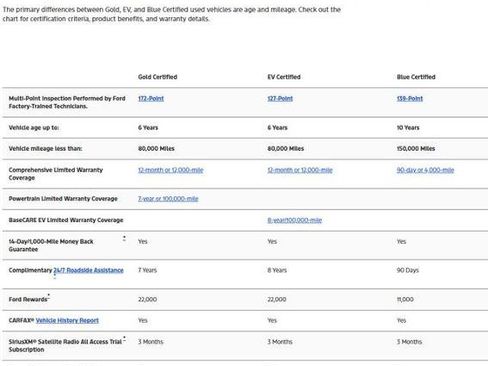Viewport: 488px width, 366px height.
Task: Select the Blue Certified column header
Action: click(416, 77)
